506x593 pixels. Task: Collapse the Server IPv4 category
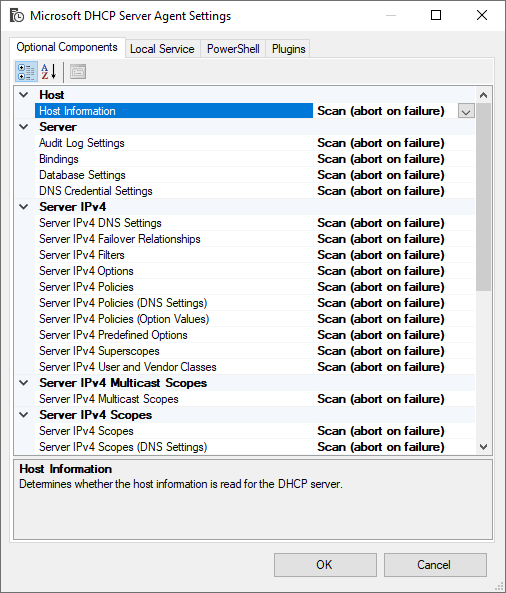24,207
